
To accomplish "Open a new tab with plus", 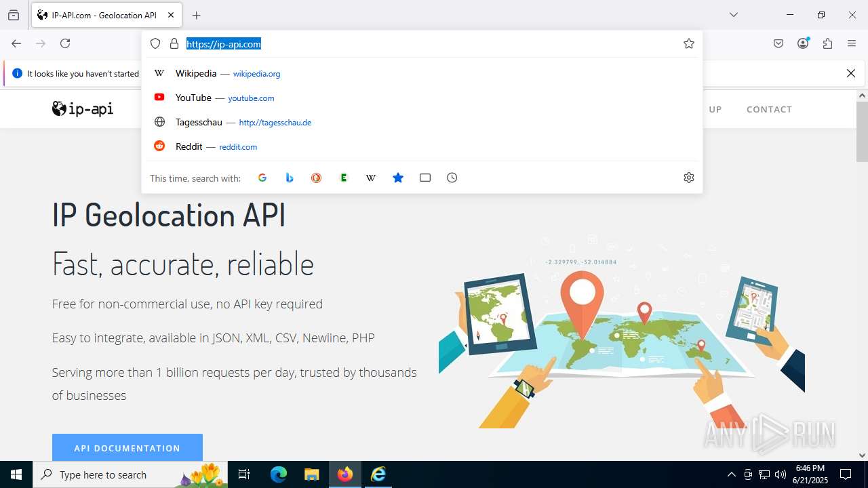I will click(197, 15).
